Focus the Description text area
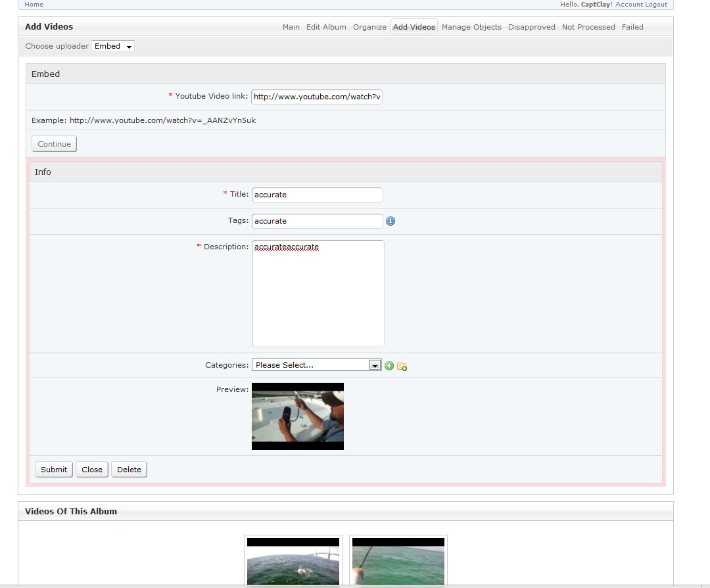This screenshot has height=588, width=710. tap(318, 293)
